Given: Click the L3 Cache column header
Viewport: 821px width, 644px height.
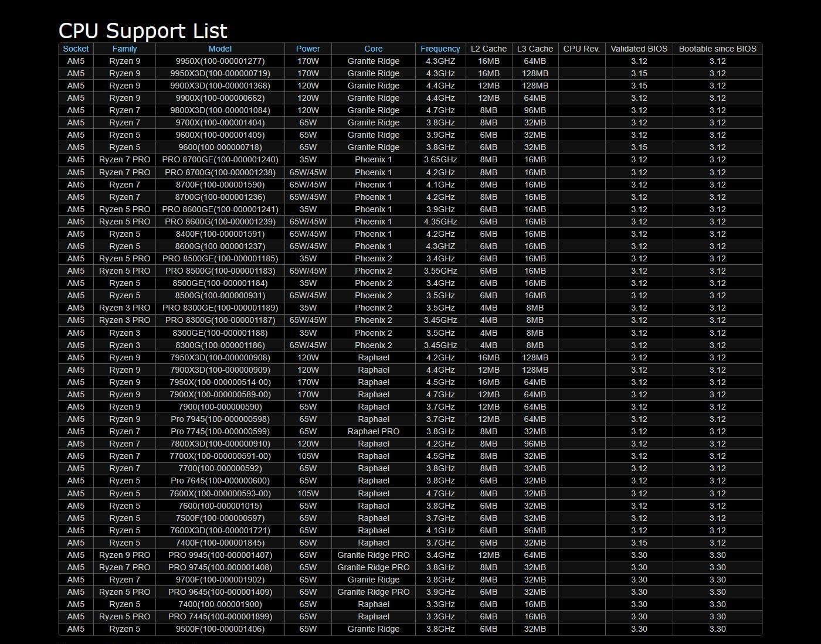Looking at the screenshot, I should 535,49.
